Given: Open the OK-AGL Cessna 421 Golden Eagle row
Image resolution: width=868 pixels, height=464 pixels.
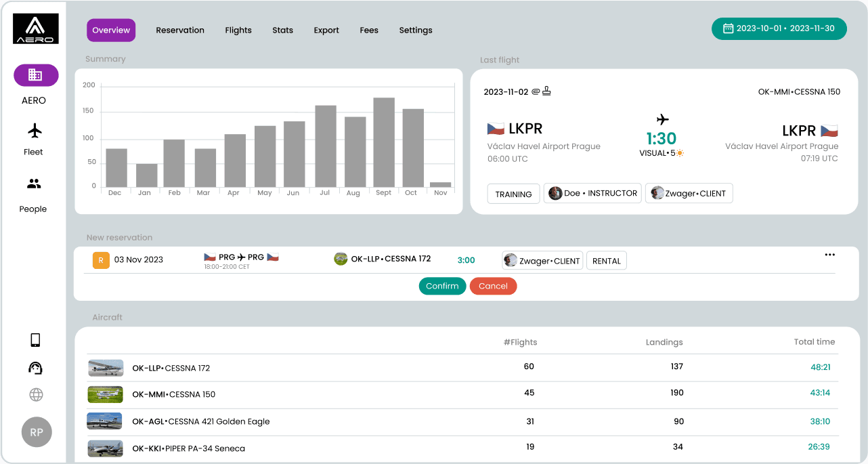Looking at the screenshot, I should pyautogui.click(x=462, y=421).
